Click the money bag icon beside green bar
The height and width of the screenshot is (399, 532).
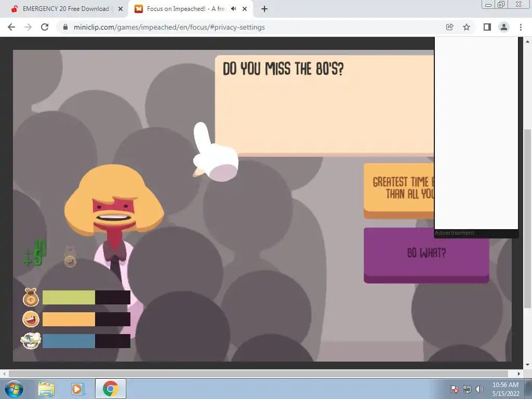(x=31, y=297)
